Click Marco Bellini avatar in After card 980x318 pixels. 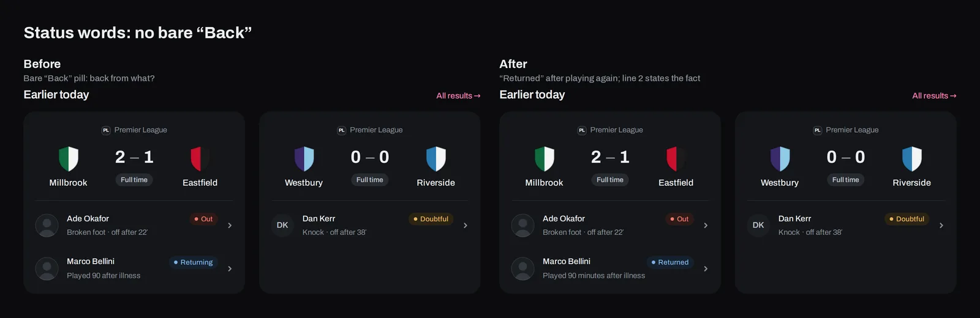tap(523, 268)
